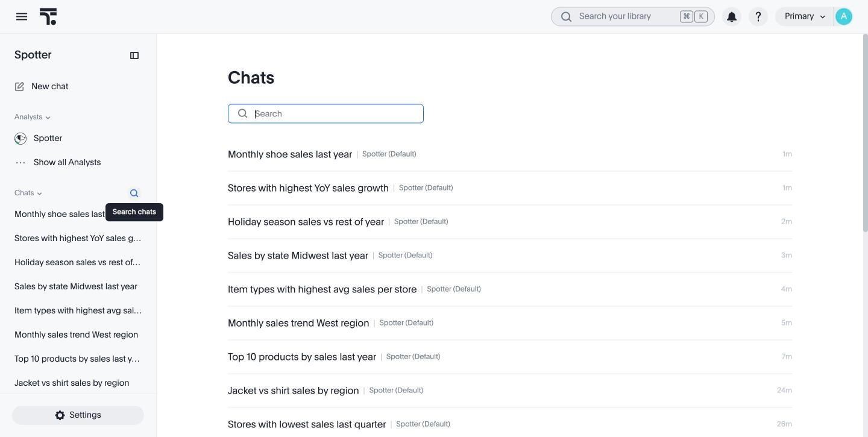868x437 pixels.
Task: Click the library search magnifier icon
Action: click(566, 17)
